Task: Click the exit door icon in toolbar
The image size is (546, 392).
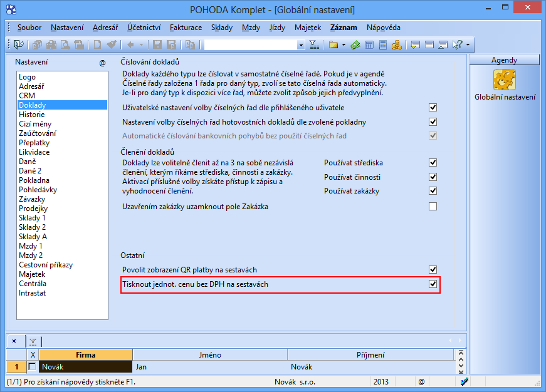Action: click(19, 44)
